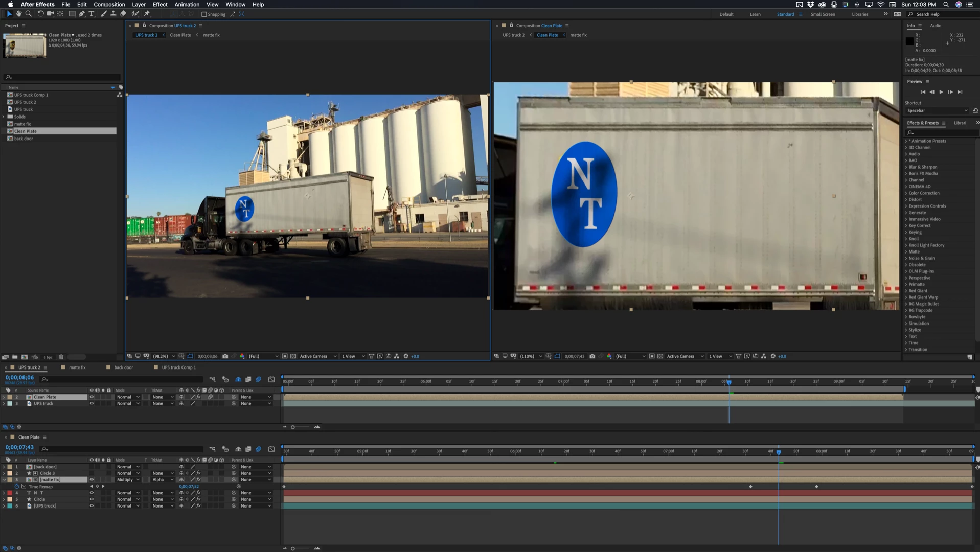Select the Pen tool
Image resolution: width=980 pixels, height=552 pixels.
pos(82,14)
